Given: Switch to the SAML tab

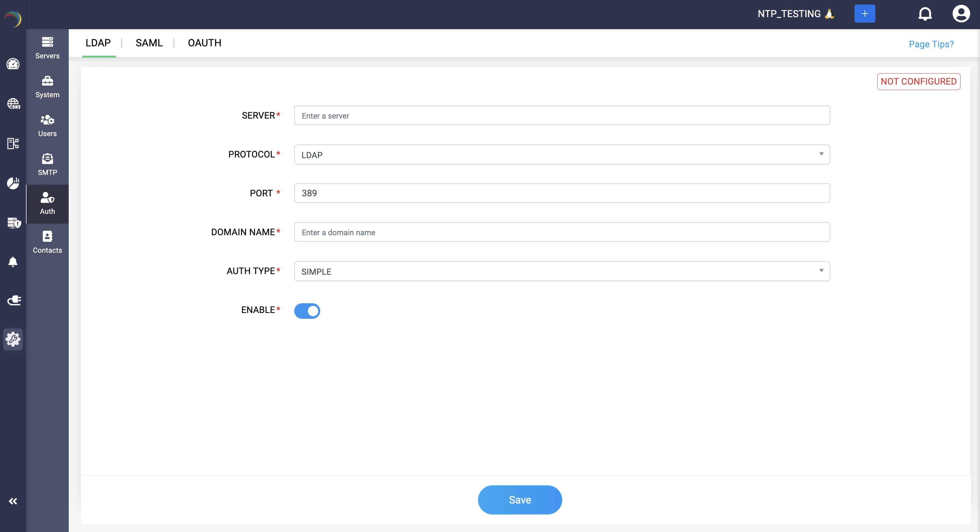Looking at the screenshot, I should pos(149,43).
